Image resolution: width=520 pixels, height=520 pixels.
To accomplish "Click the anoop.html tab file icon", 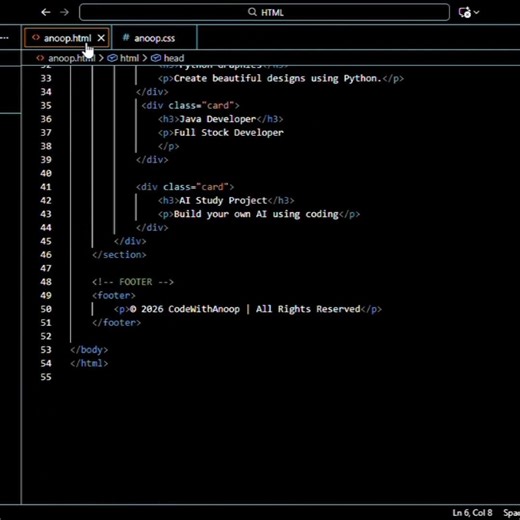I will pos(36,38).
